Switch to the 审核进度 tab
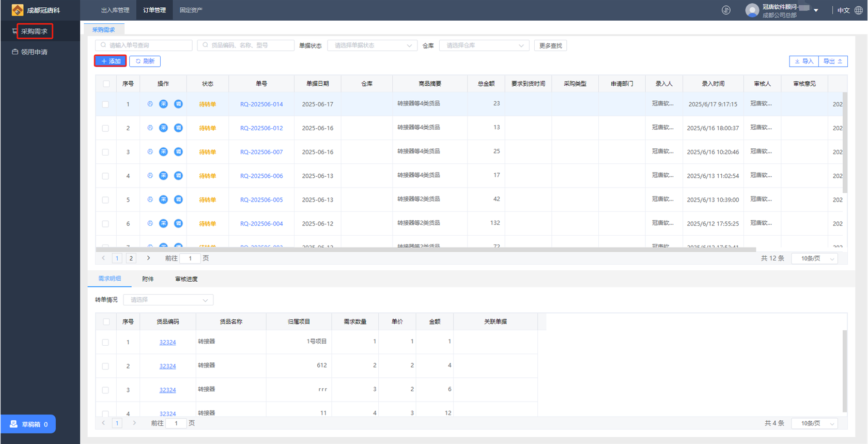 pos(186,279)
